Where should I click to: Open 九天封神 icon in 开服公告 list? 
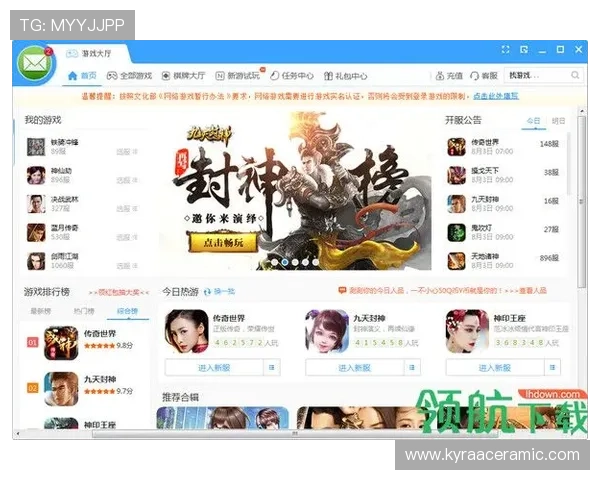(457, 204)
